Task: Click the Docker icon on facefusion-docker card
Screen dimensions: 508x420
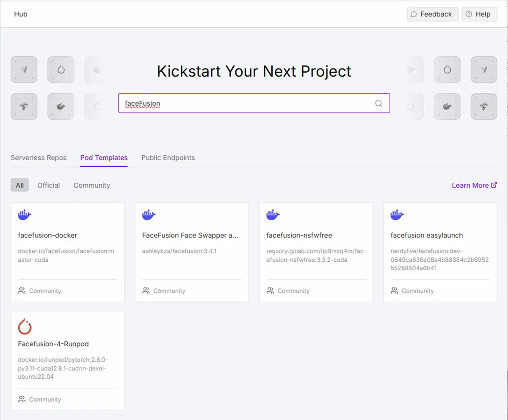Action: [x=25, y=215]
